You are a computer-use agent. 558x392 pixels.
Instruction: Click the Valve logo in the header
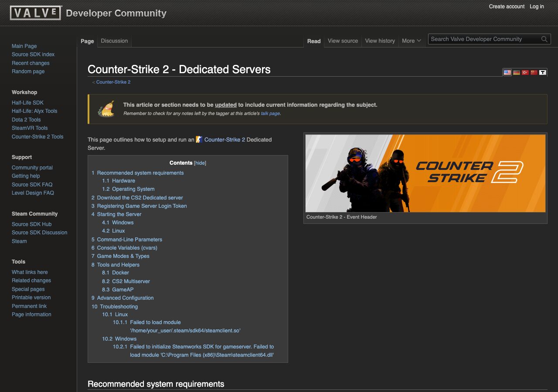click(x=35, y=13)
